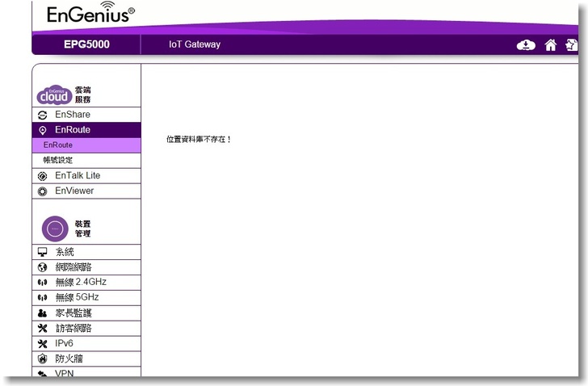Click the 位置資料庫不存在 message text

tap(199, 140)
